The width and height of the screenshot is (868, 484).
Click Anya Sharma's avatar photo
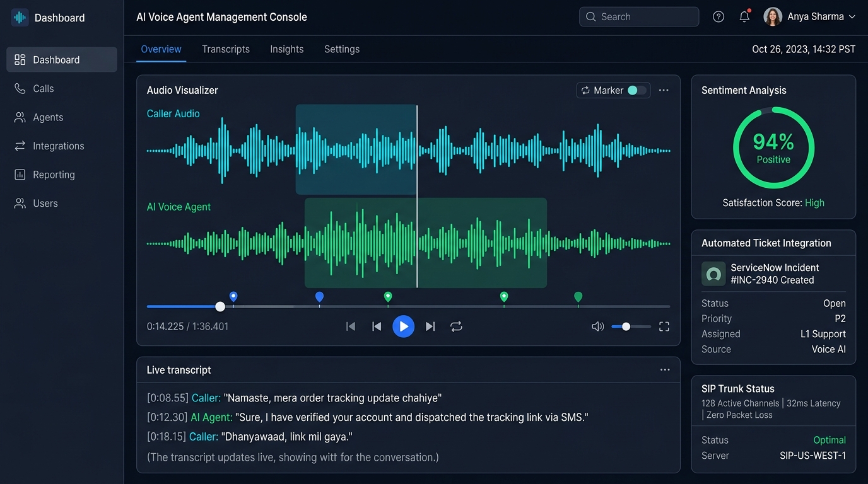coord(773,17)
